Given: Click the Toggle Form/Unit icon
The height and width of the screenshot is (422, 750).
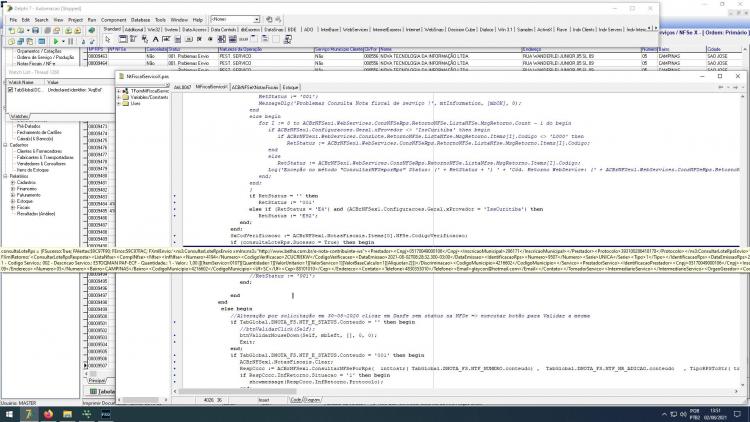Looking at the screenshot, I should click(x=30, y=42).
